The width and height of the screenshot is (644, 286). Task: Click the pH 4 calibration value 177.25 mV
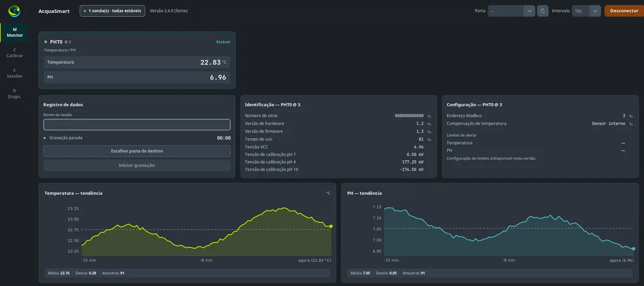413,162
